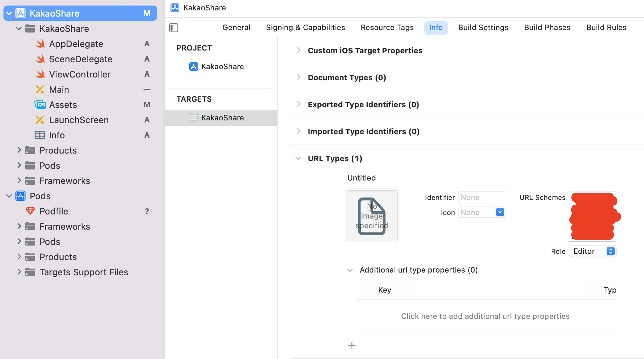Expand the Products folder under KakaoShare
Viewport: 644px width, 359px height.
(19, 150)
